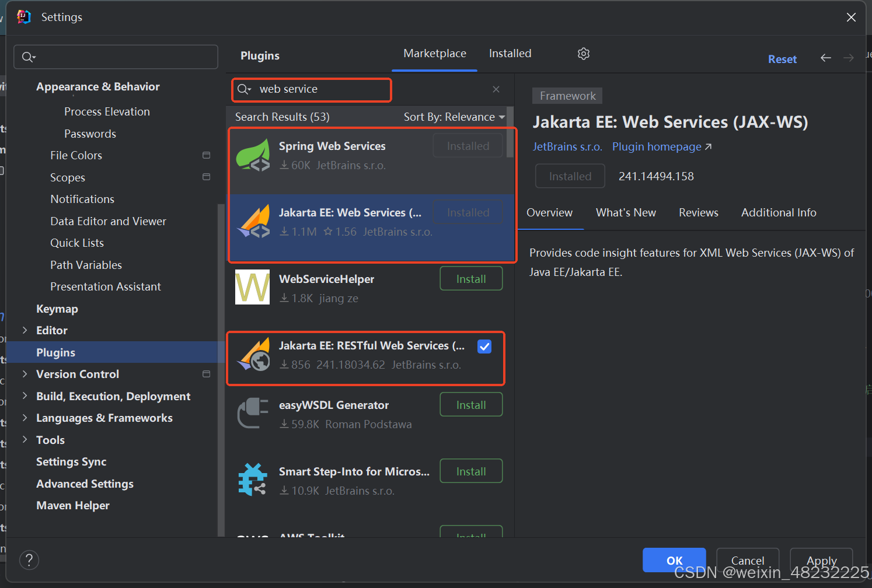872x588 pixels.
Task: Open the Additional Info tab
Action: 779,213
